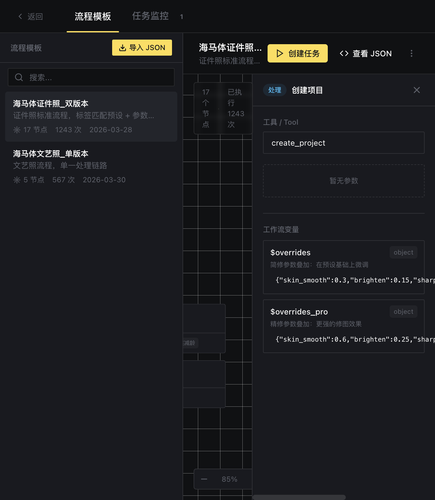Click the download icon in 导入 JSON
Image resolution: width=435 pixels, height=500 pixels.
[x=122, y=48]
